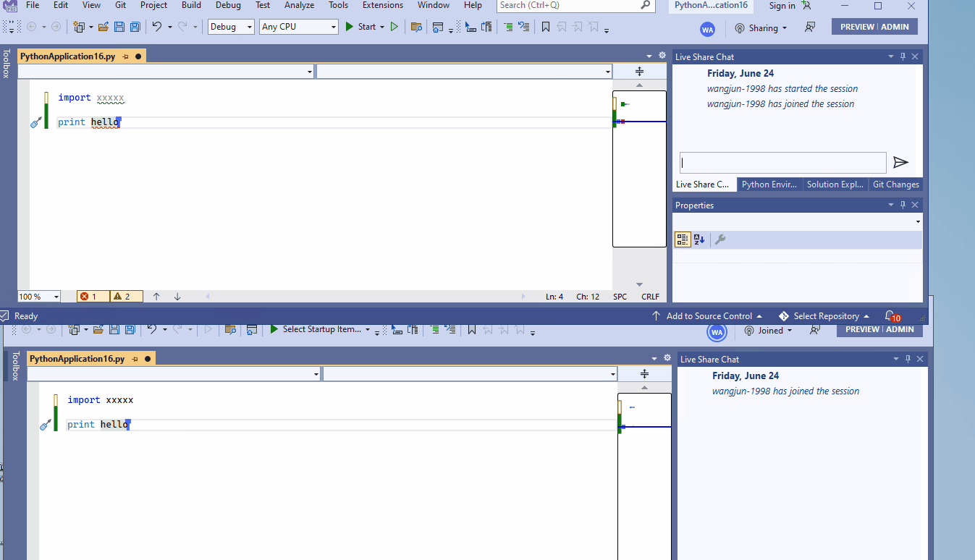Switch to Git Changes tab
This screenshot has width=975, height=560.
(x=895, y=184)
